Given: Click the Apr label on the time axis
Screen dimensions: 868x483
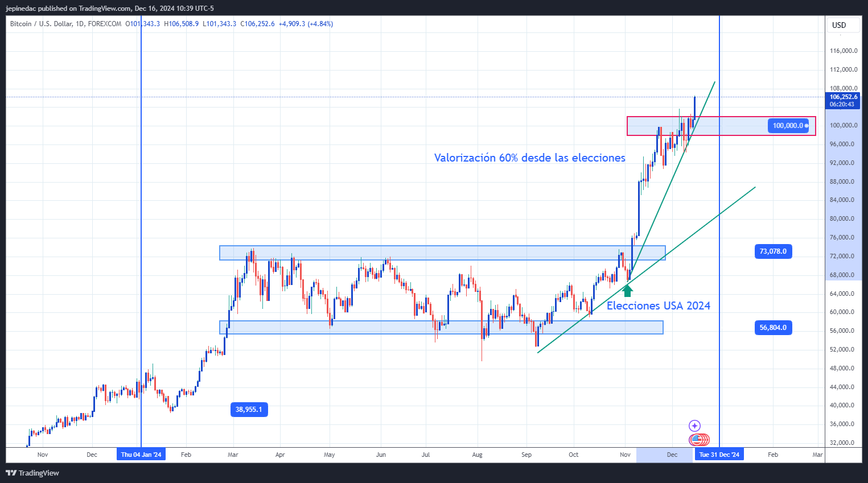Looking at the screenshot, I should [280, 455].
